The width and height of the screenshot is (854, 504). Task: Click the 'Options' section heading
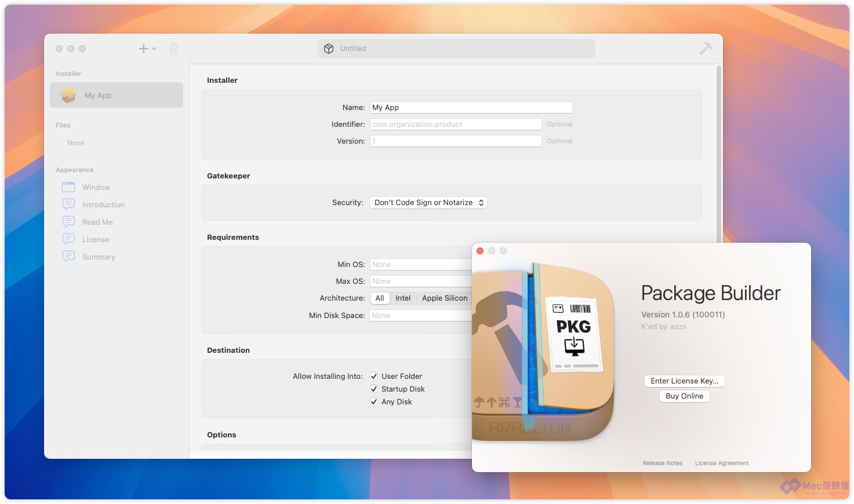pos(221,435)
